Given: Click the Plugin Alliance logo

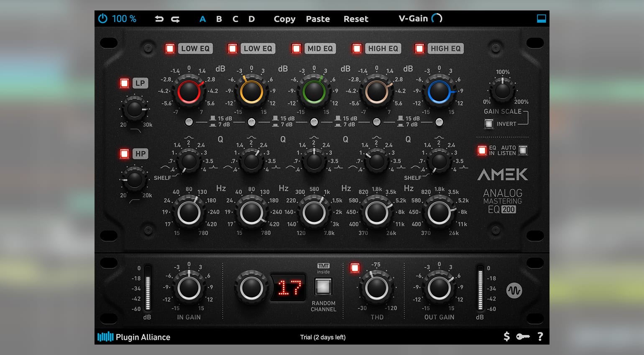Looking at the screenshot, I should (134, 337).
